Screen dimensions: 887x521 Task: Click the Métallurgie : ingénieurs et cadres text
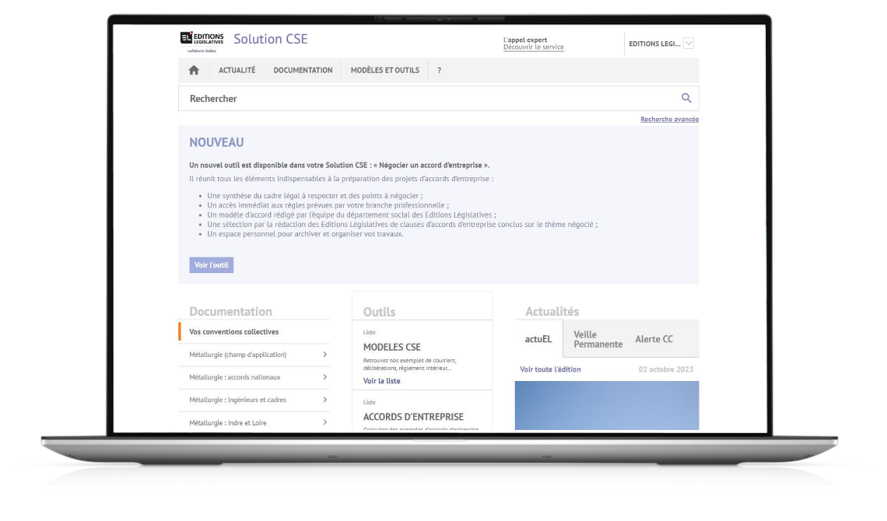click(x=238, y=400)
